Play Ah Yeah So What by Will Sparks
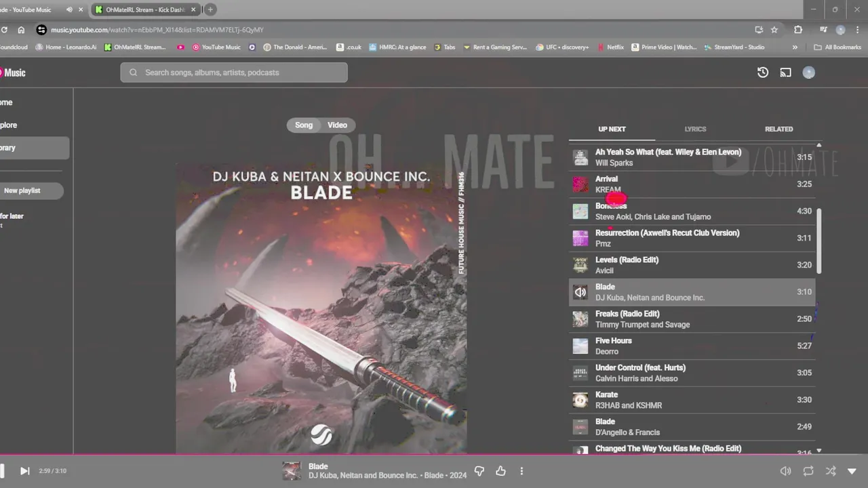The width and height of the screenshot is (868, 488). pos(692,157)
